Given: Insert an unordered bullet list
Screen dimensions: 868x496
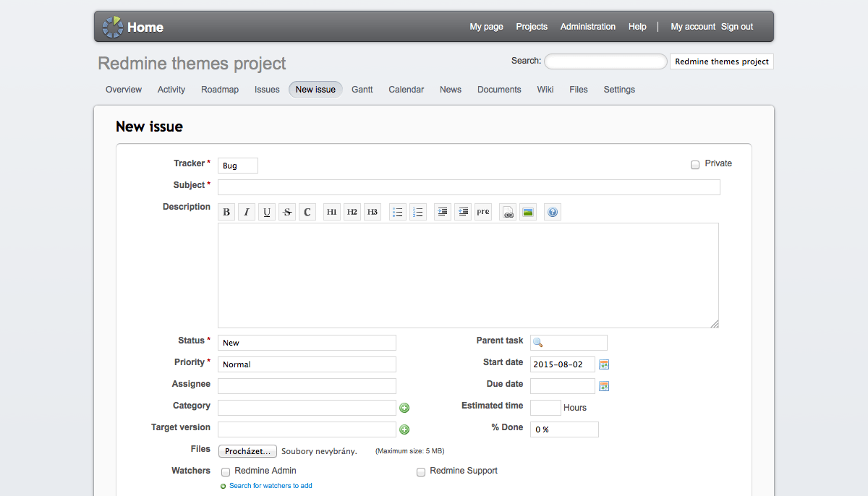Looking at the screenshot, I should (x=398, y=212).
